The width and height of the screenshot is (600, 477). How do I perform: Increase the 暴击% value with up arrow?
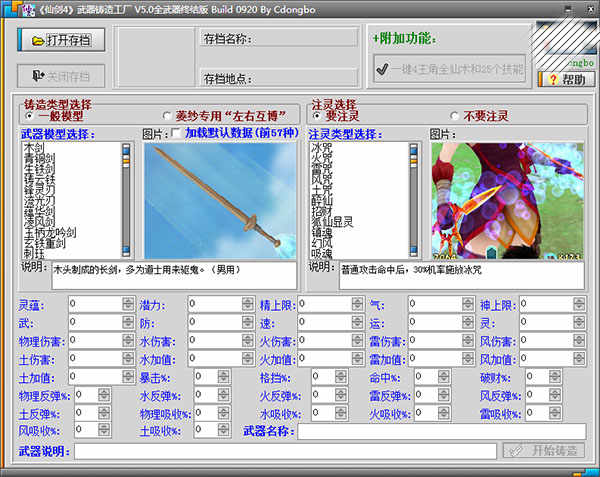tap(223, 374)
